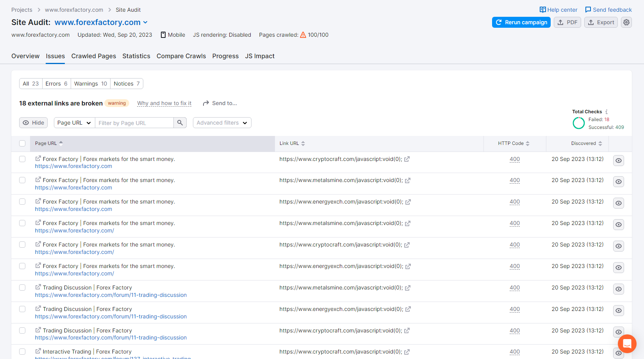Open page icon before first Trading Discussion title
This screenshot has height=359, width=644.
(38, 287)
